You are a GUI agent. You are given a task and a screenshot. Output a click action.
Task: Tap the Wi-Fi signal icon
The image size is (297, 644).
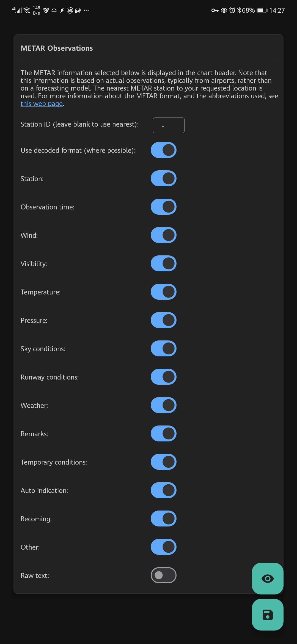pyautogui.click(x=27, y=10)
